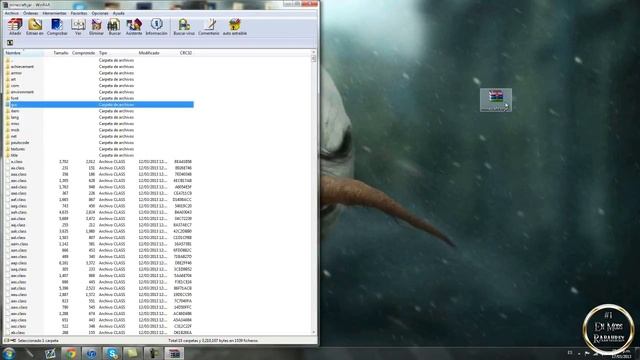
Task: Select the environment folder row
Action: (99, 92)
